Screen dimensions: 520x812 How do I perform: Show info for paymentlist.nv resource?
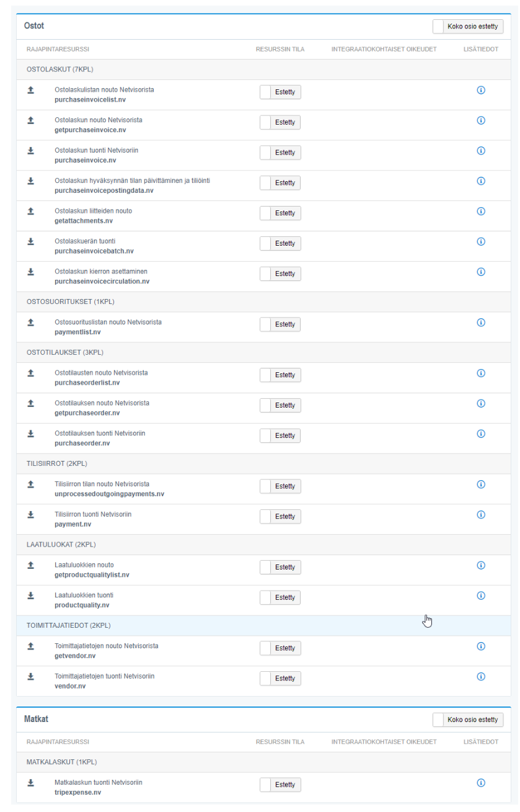point(480,323)
